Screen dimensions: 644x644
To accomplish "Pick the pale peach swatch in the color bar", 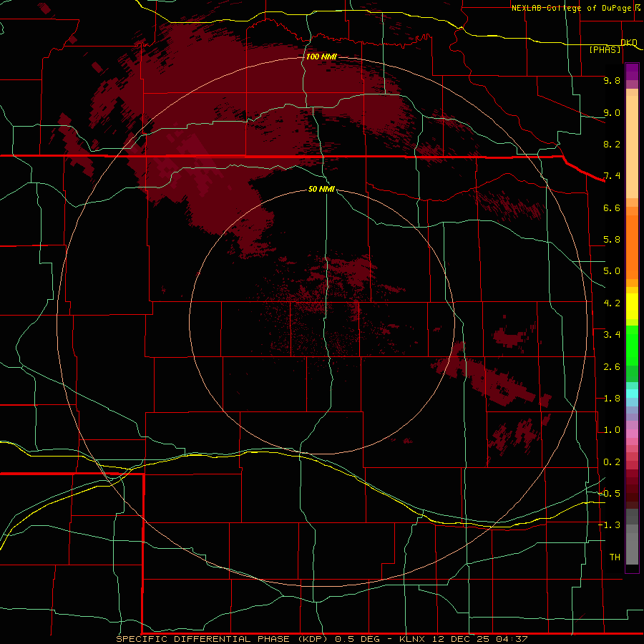I will tap(632, 148).
